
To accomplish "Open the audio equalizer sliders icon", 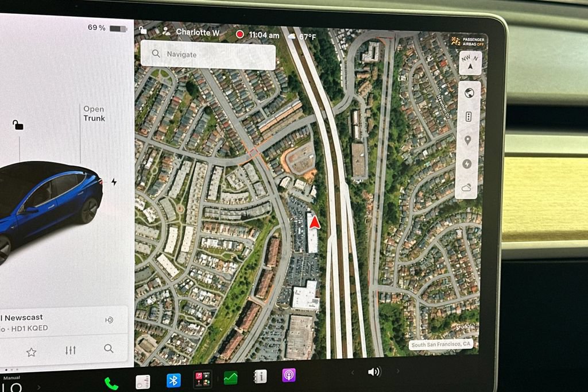I will click(x=71, y=350).
